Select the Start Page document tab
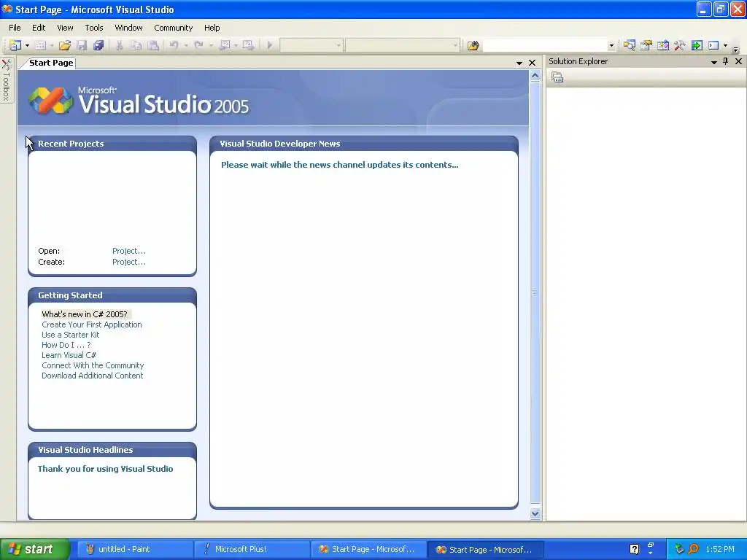Image resolution: width=747 pixels, height=560 pixels. pyautogui.click(x=51, y=63)
